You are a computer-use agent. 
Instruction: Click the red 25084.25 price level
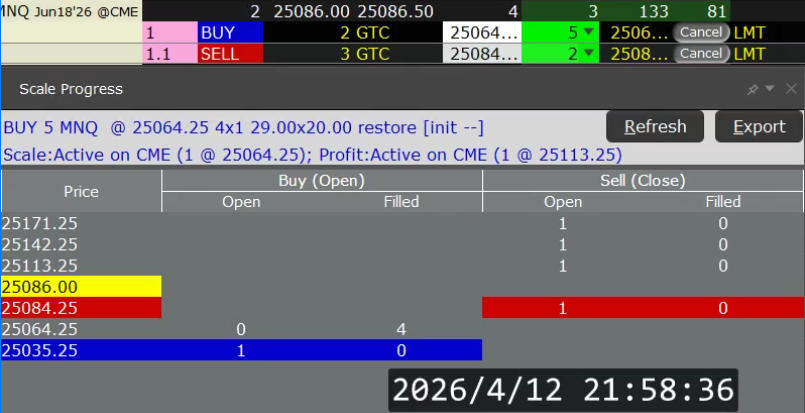click(x=81, y=308)
